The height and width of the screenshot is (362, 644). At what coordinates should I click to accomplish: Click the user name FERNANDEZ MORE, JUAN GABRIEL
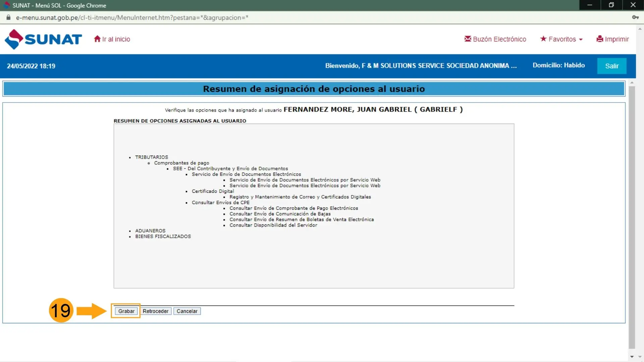click(x=347, y=110)
